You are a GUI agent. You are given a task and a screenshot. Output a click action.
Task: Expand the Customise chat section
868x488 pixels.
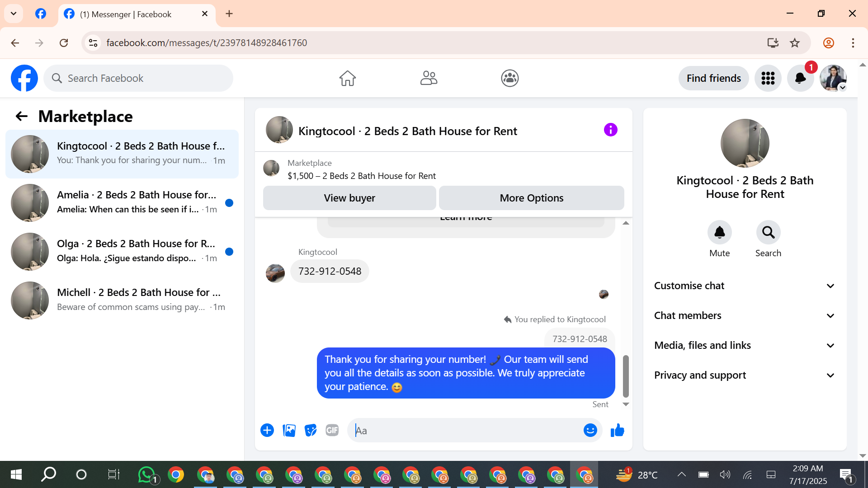pyautogui.click(x=745, y=286)
